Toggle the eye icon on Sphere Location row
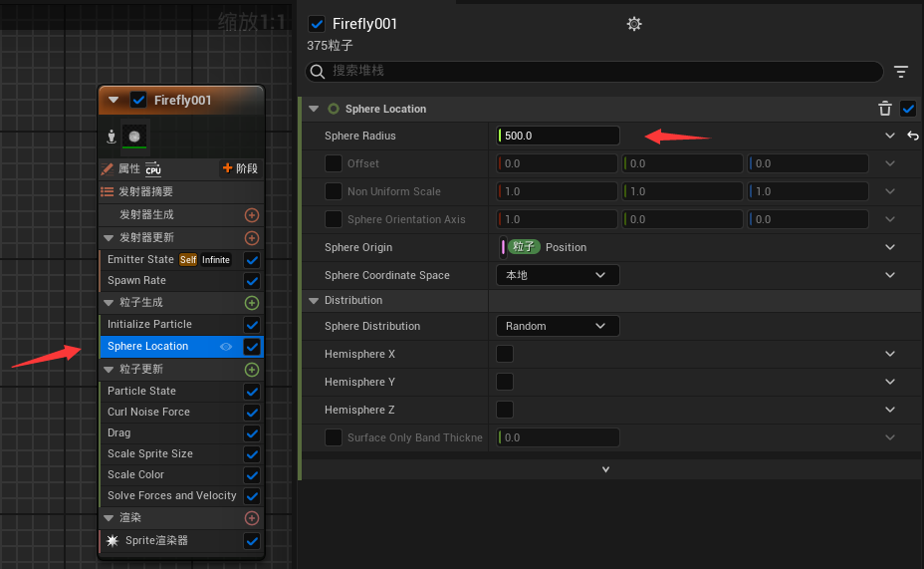This screenshot has width=924, height=569. click(x=226, y=347)
